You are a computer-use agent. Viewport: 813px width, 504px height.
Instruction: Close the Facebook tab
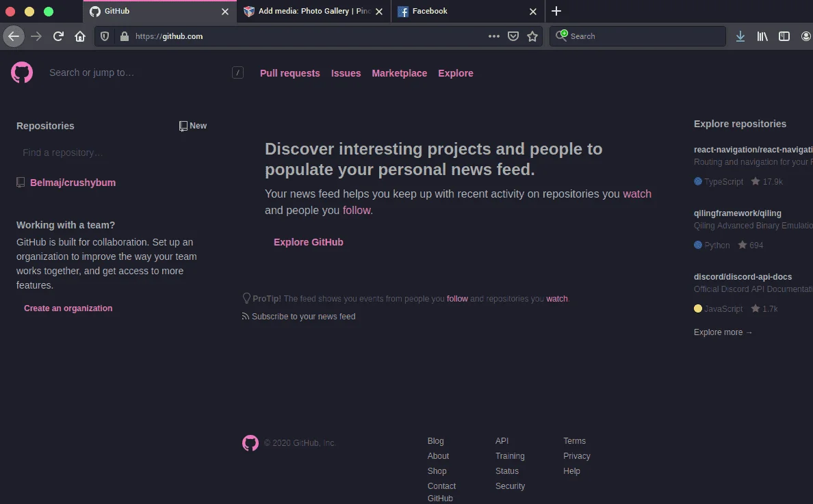pyautogui.click(x=533, y=12)
